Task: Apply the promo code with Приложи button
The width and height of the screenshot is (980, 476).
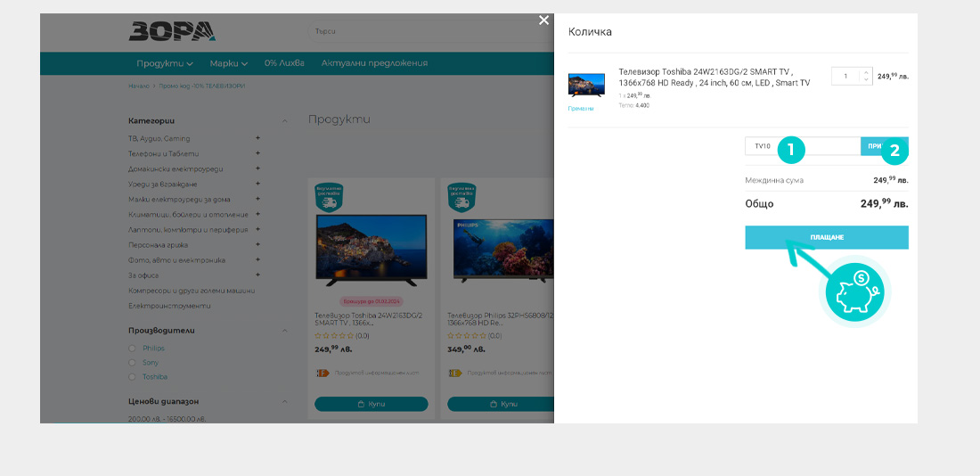Action: (885, 146)
